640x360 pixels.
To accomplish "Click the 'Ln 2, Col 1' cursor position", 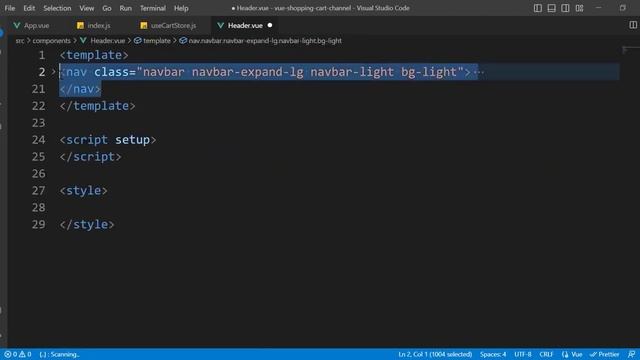I will pos(435,354).
